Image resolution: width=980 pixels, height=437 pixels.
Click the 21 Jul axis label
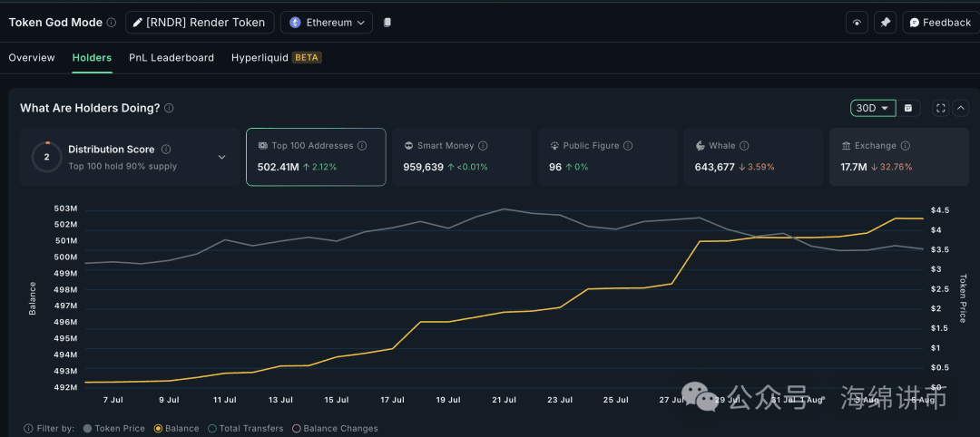click(504, 400)
